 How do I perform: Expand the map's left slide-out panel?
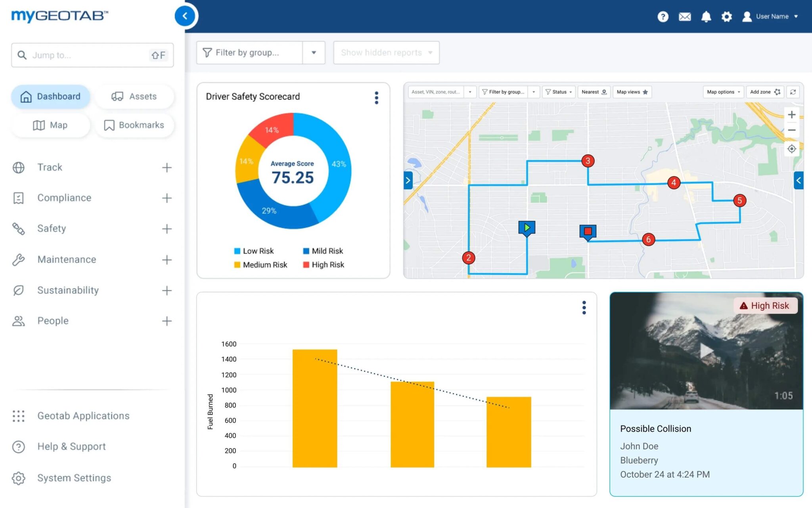point(408,181)
